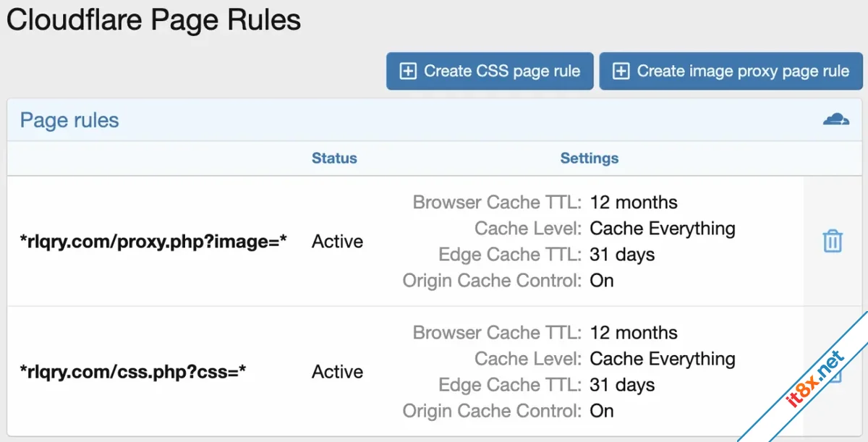868x442 pixels.
Task: Click the *rlqry.com/proxy.php?image=* rule name
Action: 153,242
